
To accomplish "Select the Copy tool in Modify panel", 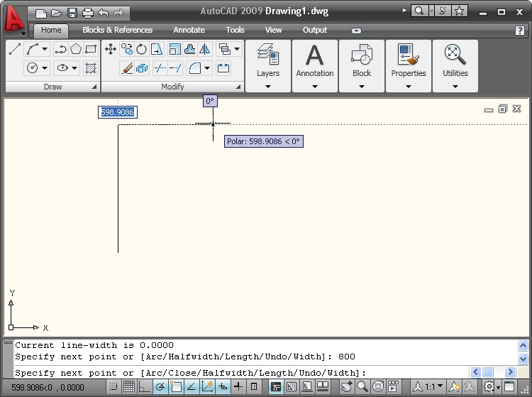I will pyautogui.click(x=127, y=49).
